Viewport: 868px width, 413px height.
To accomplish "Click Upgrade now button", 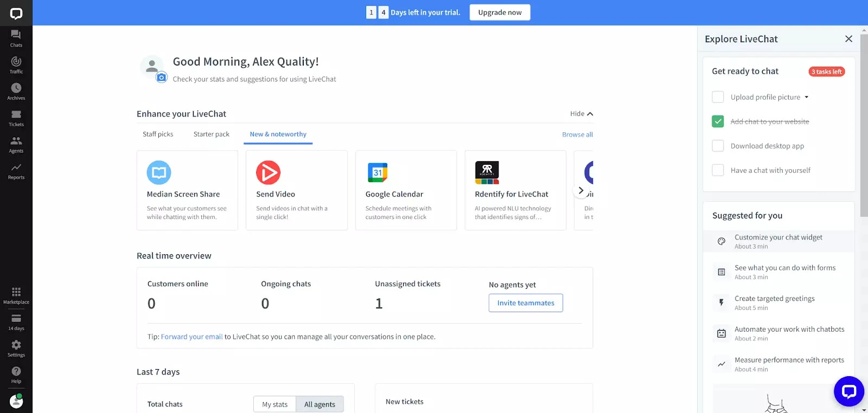I will [x=500, y=12].
